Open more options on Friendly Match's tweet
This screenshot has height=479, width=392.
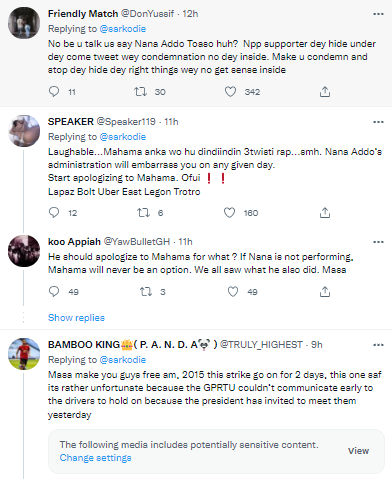[x=378, y=14]
